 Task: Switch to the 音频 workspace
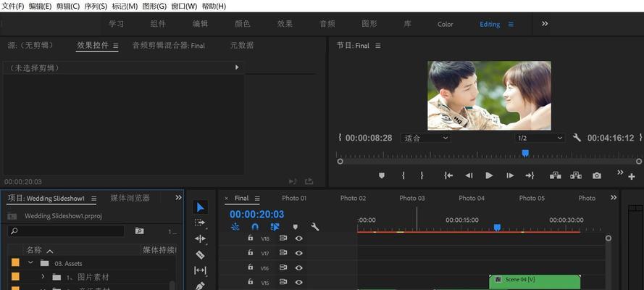click(327, 24)
